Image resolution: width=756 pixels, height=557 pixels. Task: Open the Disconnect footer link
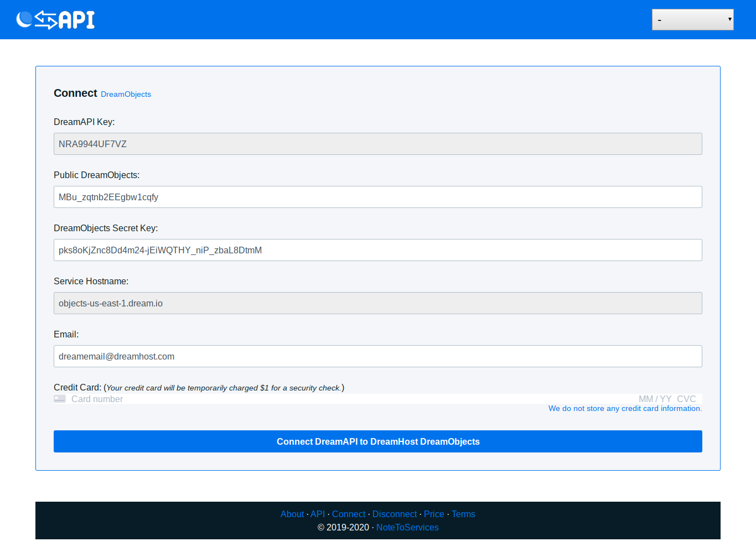point(395,514)
